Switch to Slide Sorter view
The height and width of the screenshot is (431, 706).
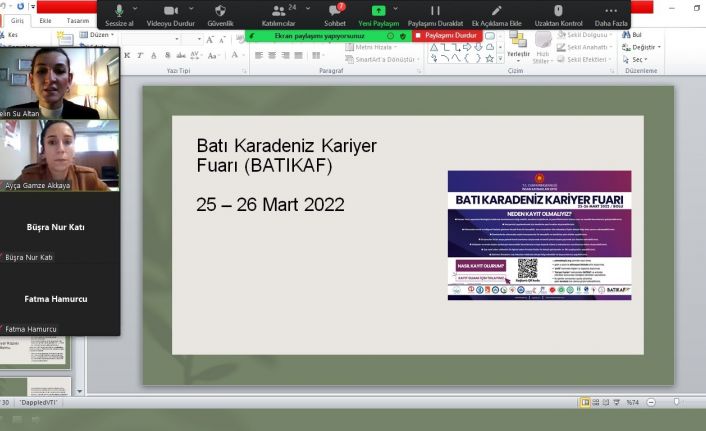[597, 402]
